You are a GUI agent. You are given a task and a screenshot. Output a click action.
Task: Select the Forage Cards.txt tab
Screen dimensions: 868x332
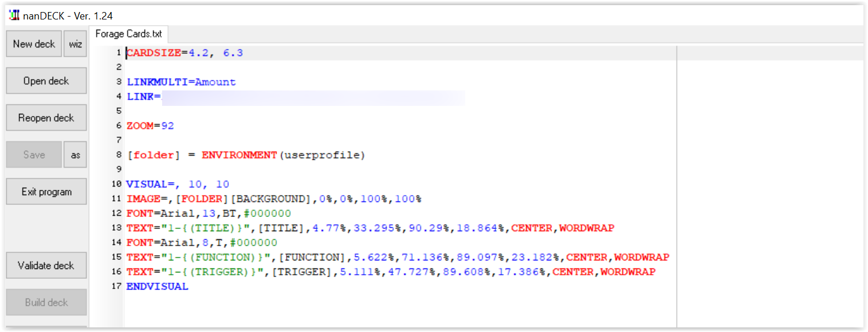pos(128,34)
